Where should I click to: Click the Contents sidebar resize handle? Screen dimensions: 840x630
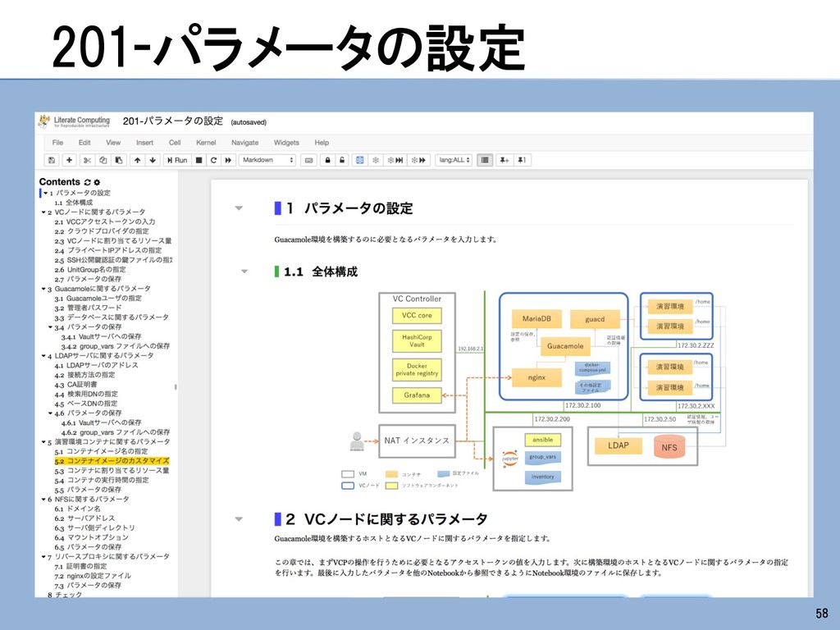tap(176, 387)
